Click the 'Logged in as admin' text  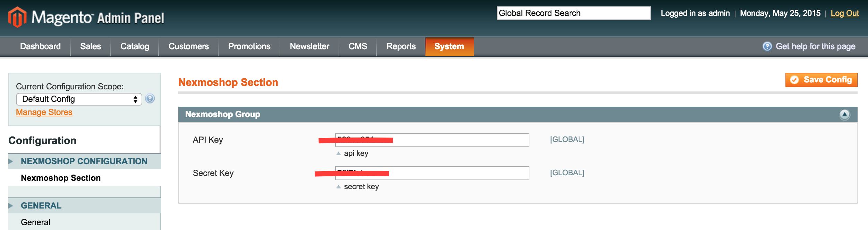(695, 13)
